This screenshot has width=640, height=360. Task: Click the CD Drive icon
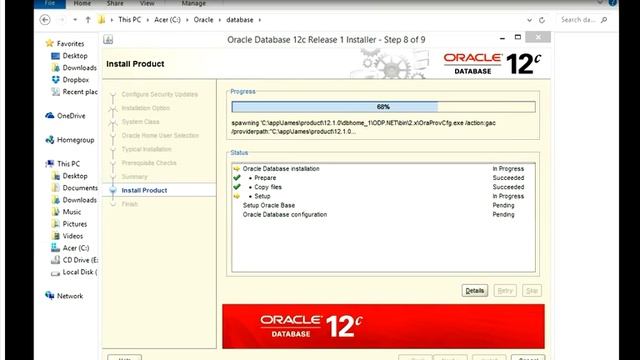click(x=56, y=260)
